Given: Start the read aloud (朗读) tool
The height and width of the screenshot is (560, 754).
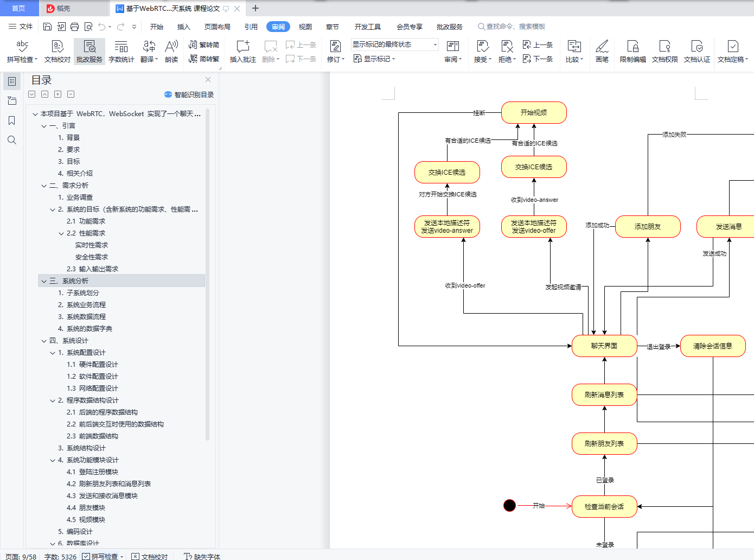Looking at the screenshot, I should [171, 52].
